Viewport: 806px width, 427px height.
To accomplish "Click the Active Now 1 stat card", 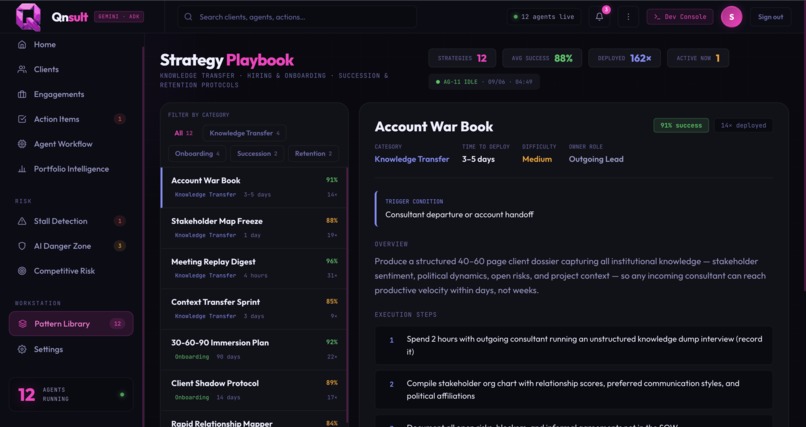I will (698, 58).
